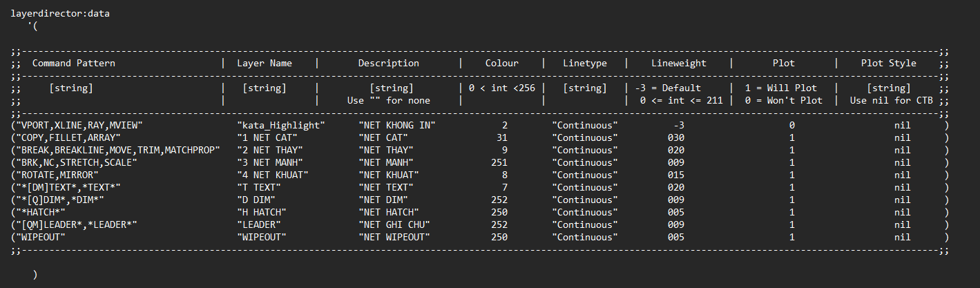Click the "Plot Style" column header
The width and height of the screenshot is (980, 288).
[x=888, y=63]
